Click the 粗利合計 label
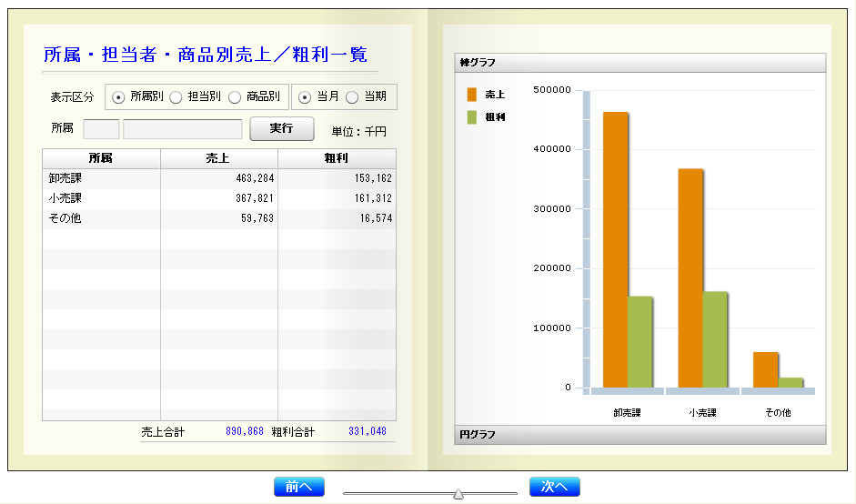This screenshot has width=856, height=504. (293, 432)
